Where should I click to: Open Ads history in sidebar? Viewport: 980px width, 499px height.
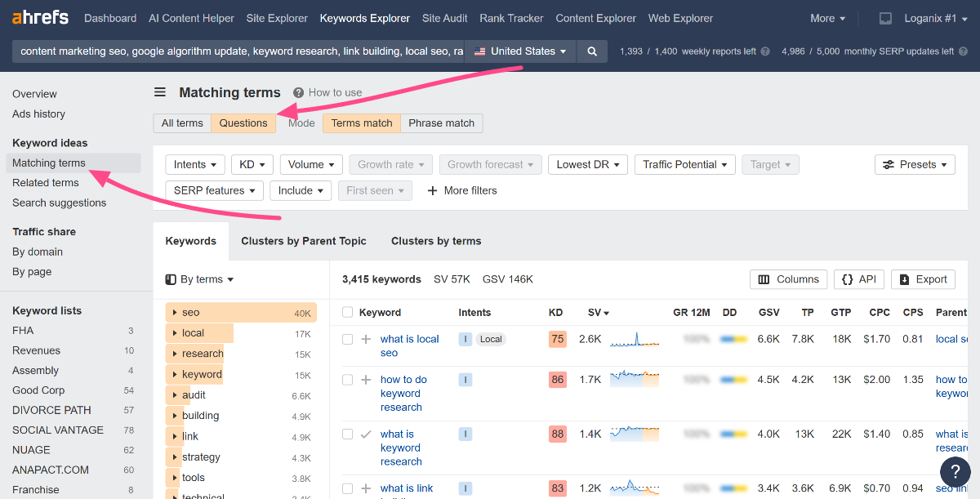pos(38,114)
